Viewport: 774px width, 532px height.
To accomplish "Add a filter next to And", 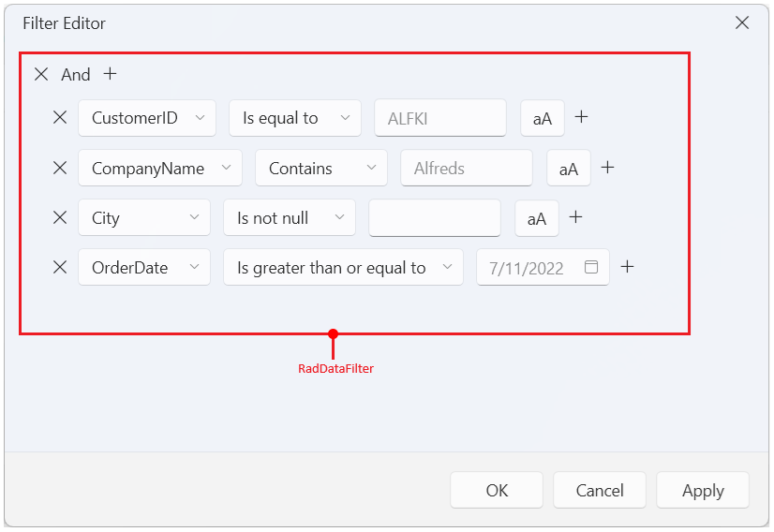I will (110, 74).
